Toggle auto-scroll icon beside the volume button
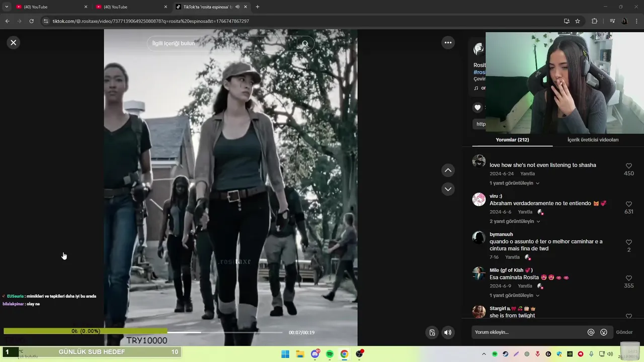Image resolution: width=644 pixels, height=362 pixels. coord(432,332)
